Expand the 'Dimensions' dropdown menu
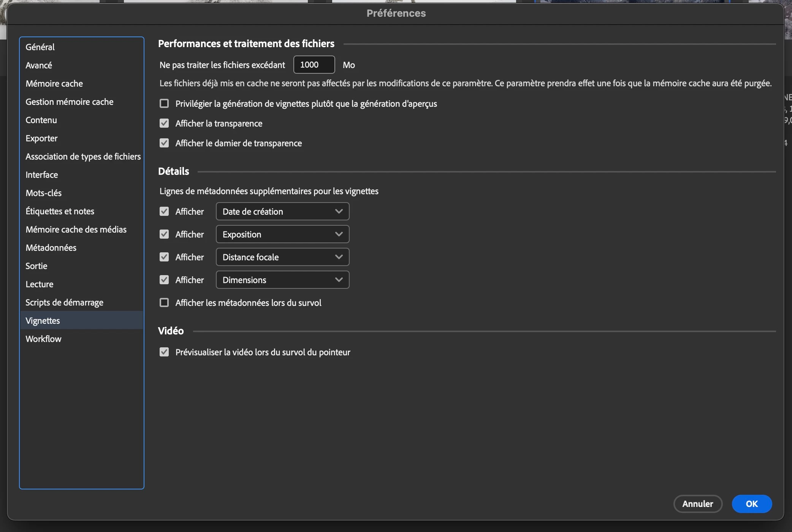The height and width of the screenshot is (532, 792). coord(282,280)
